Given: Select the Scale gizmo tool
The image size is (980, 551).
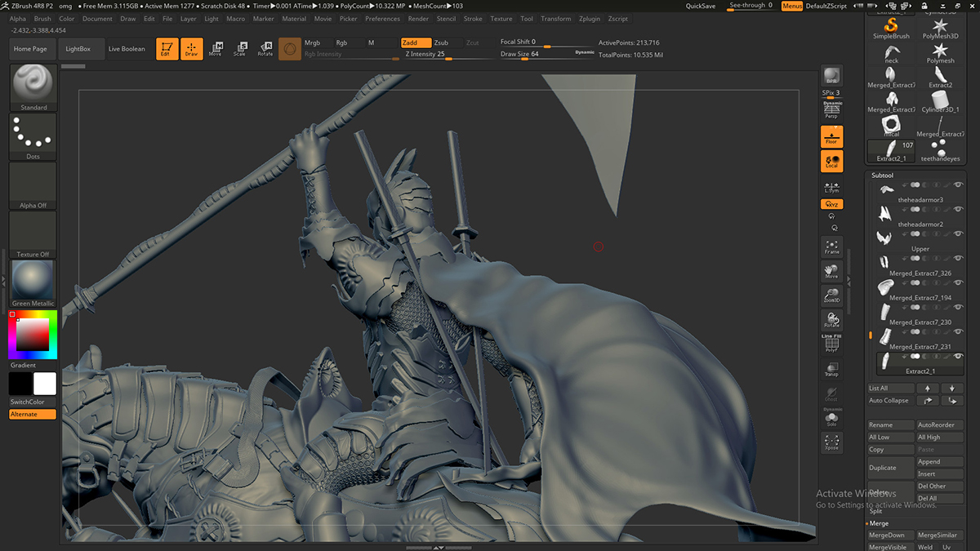Looking at the screenshot, I should click(x=239, y=49).
